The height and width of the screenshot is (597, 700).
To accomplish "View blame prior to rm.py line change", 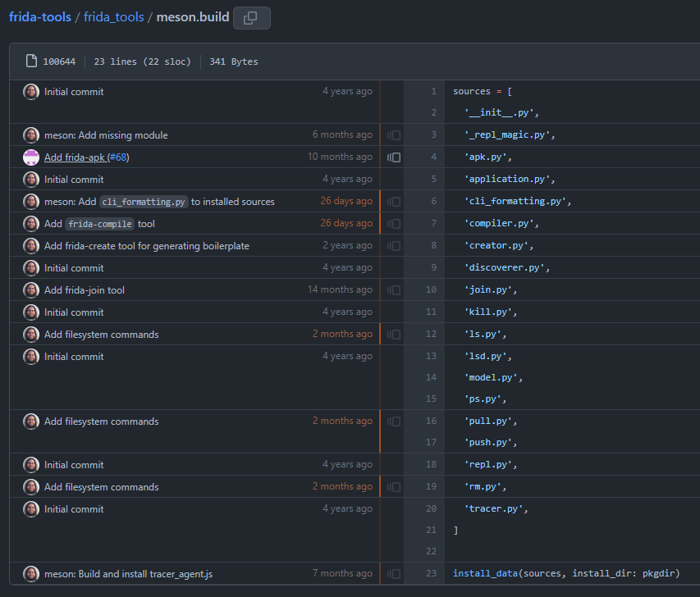I will point(394,487).
